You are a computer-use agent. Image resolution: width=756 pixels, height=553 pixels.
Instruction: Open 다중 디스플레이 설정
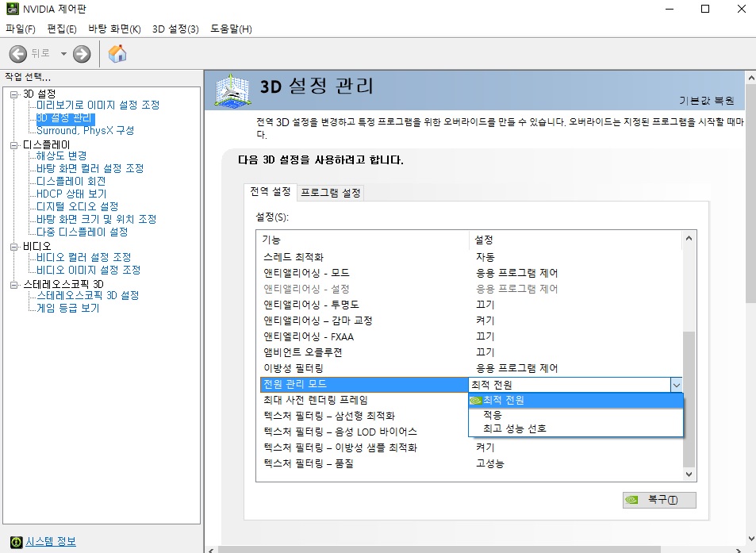(83, 232)
